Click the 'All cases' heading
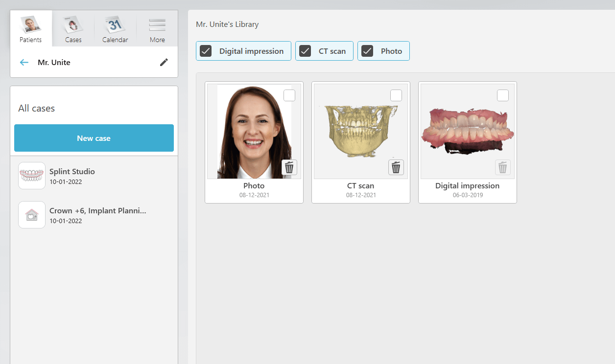 36,108
